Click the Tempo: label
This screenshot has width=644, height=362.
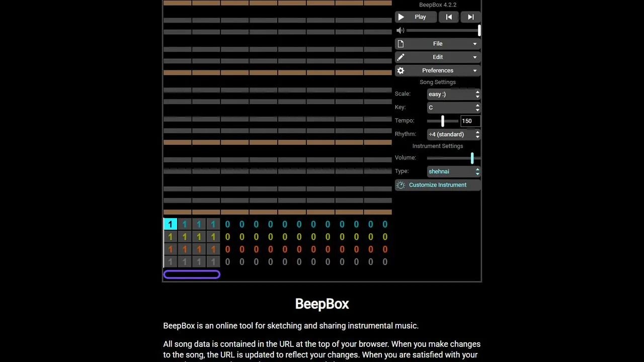[405, 121]
